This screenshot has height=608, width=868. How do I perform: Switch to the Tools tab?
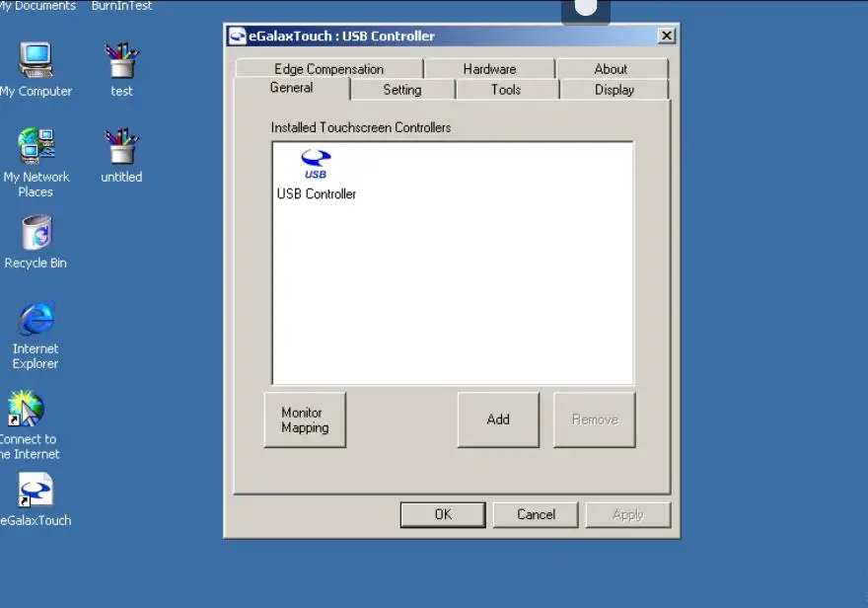pyautogui.click(x=506, y=90)
